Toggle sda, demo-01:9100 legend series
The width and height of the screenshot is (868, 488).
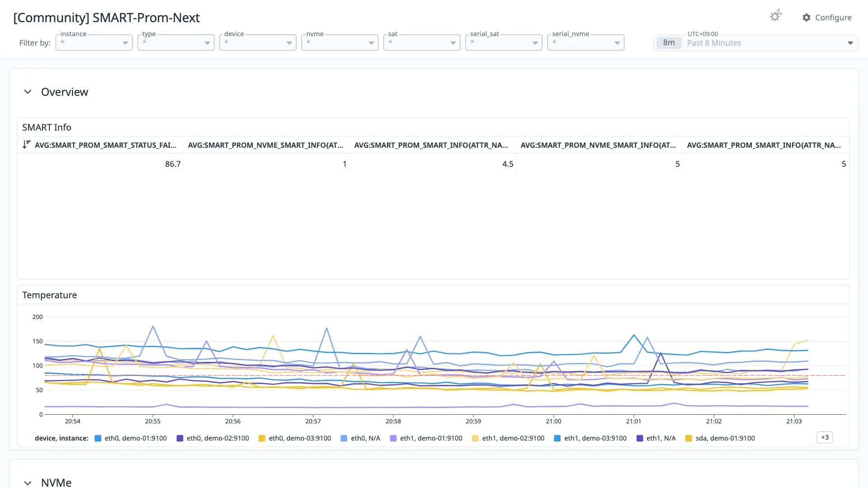[720, 438]
